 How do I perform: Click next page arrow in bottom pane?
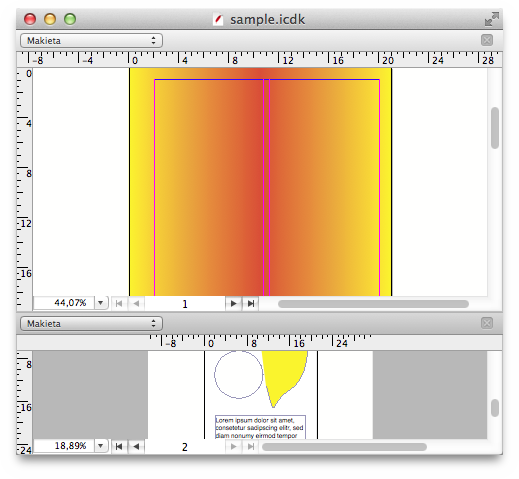233,447
